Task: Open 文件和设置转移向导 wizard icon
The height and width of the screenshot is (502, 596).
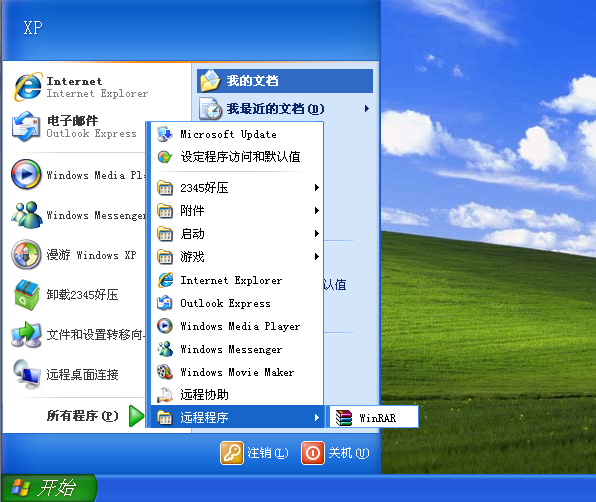Action: pyautogui.click(x=26, y=335)
